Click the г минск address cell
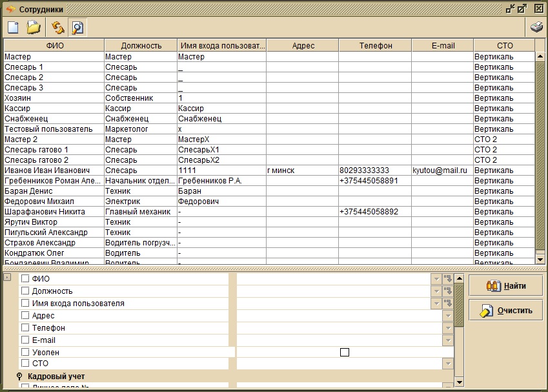This screenshot has height=392, width=548. point(303,170)
